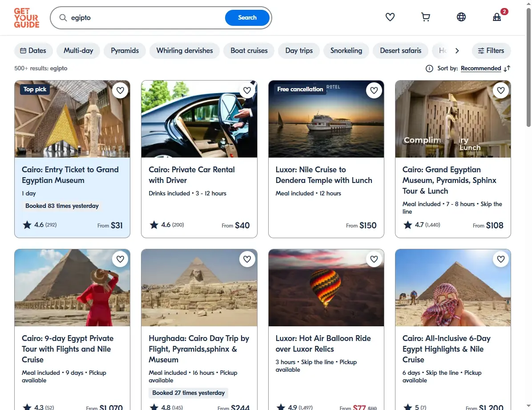Open Cairo: All-Inclusive 6-Day Egypt Highlights title
The width and height of the screenshot is (532, 410).
click(x=447, y=349)
